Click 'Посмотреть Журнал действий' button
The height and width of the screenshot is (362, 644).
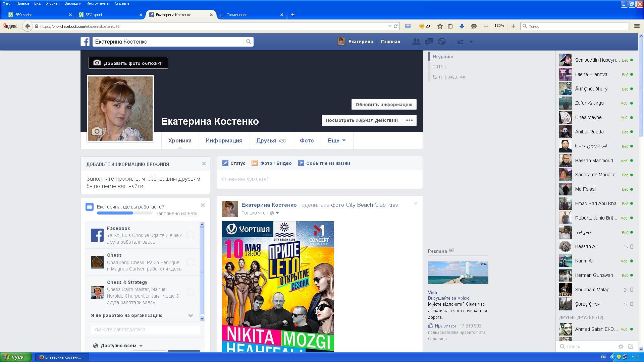tap(362, 120)
